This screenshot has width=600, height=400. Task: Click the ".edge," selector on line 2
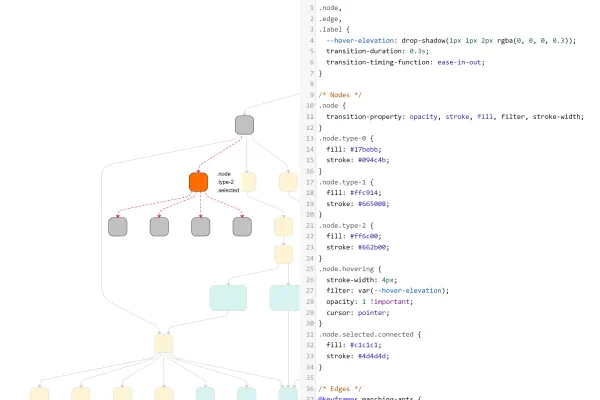tap(330, 19)
